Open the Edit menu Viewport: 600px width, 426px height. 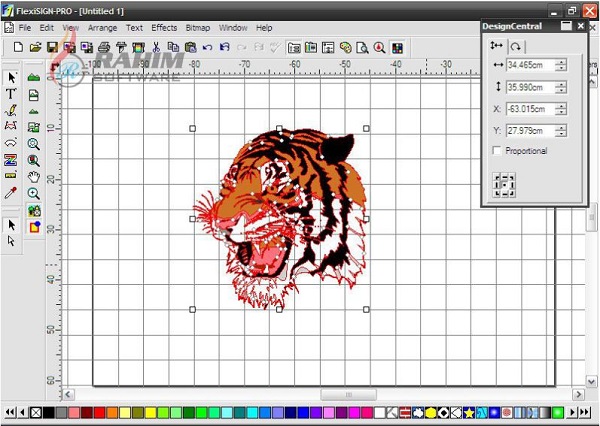47,28
